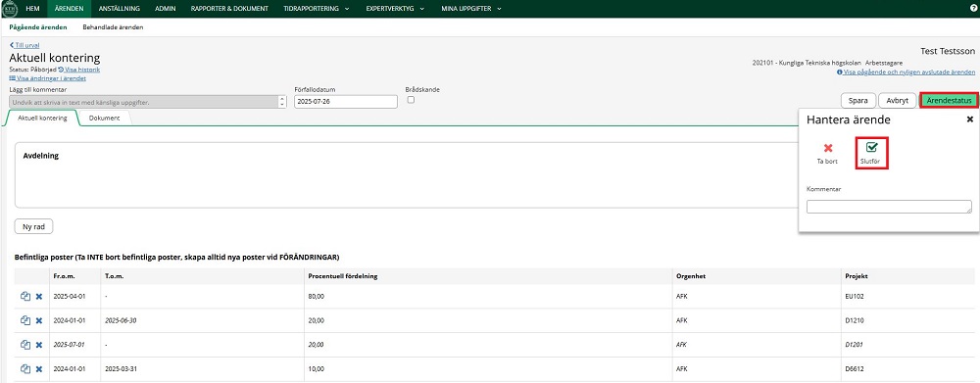Click the D1201 project cell
This screenshot has width=980, height=383.
854,345
